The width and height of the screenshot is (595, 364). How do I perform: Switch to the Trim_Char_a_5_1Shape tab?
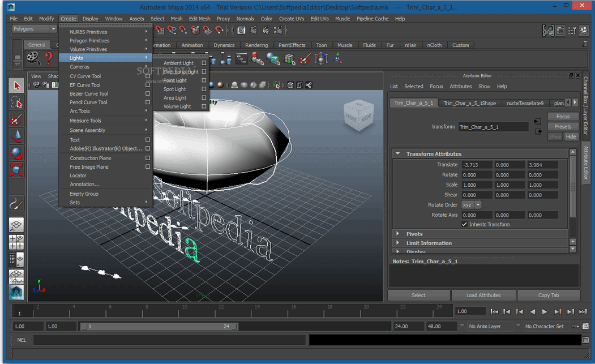pyautogui.click(x=469, y=103)
